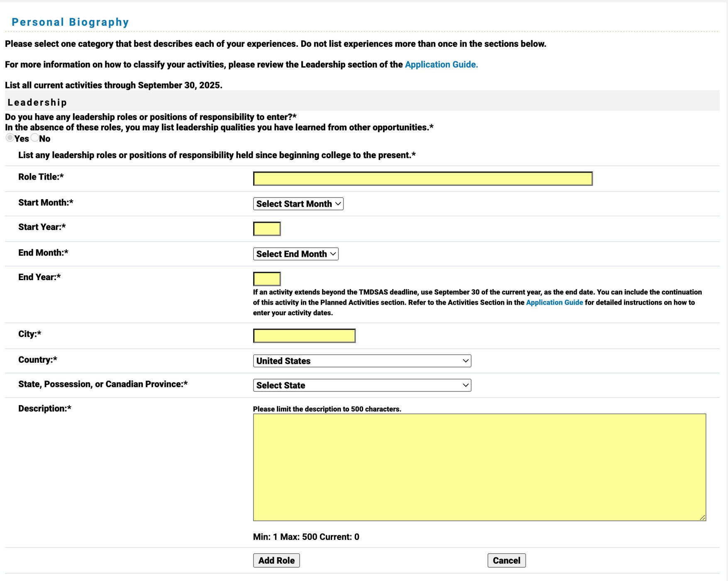Click the City input field

click(x=304, y=335)
